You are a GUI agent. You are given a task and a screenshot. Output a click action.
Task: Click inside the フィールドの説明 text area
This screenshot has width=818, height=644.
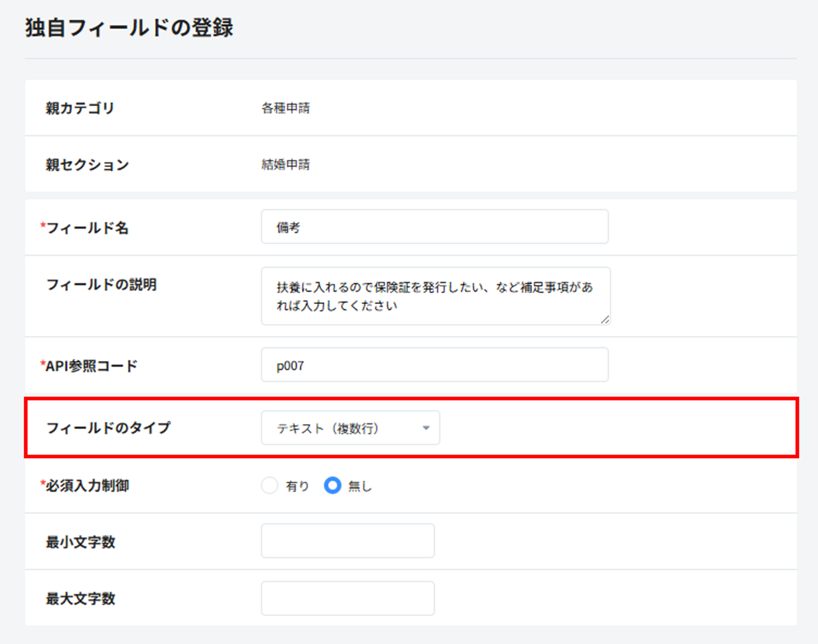[x=434, y=296]
